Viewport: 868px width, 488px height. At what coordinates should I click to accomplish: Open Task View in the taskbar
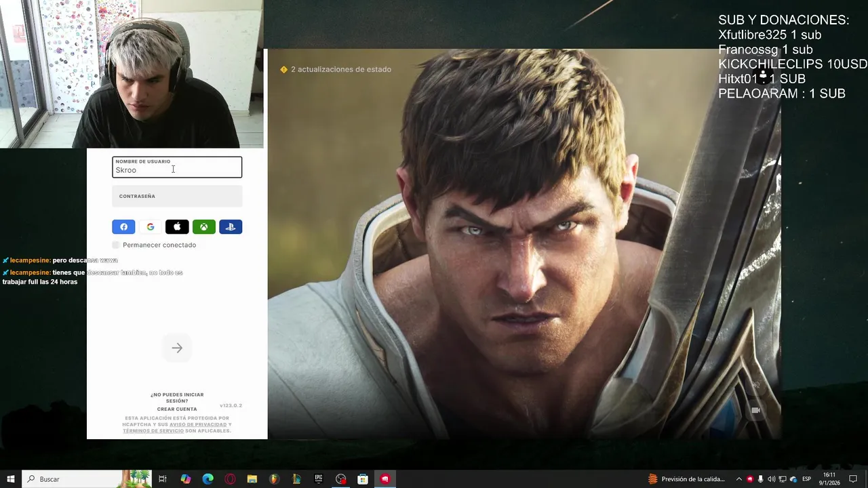[x=163, y=479]
